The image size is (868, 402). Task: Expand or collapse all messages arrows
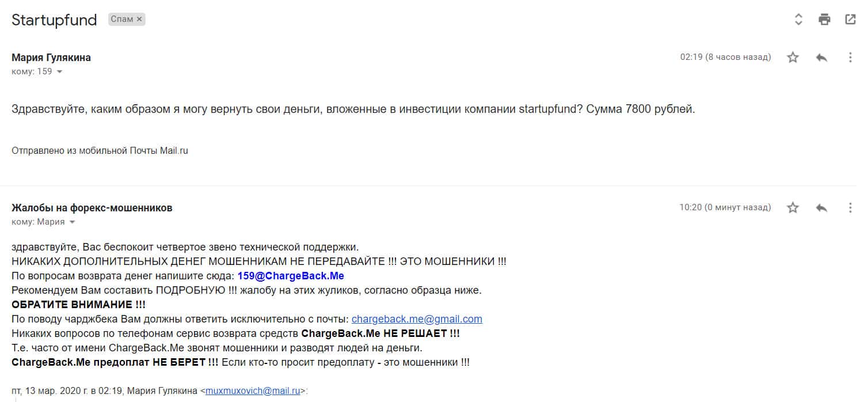[x=798, y=20]
